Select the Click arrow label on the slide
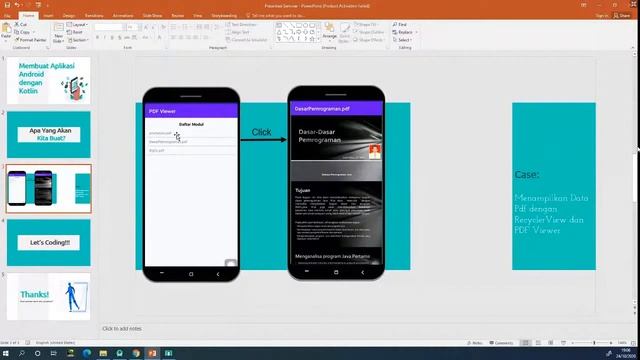Screen dimensions: 640x360 [261, 132]
